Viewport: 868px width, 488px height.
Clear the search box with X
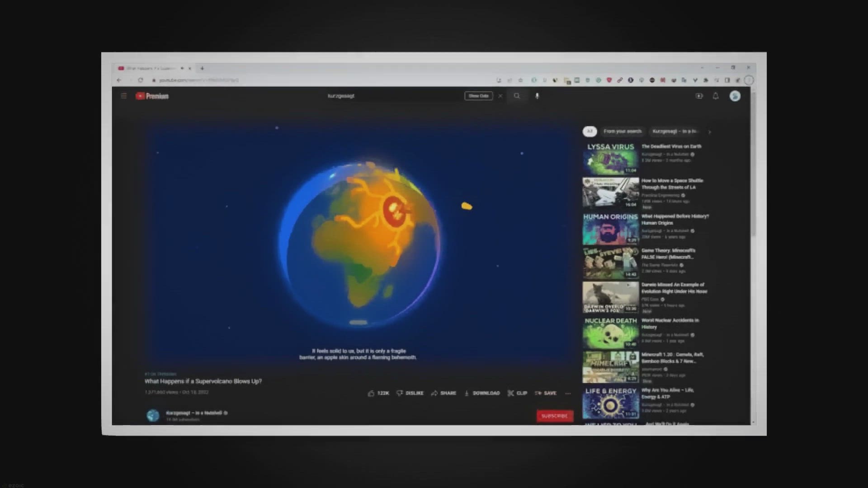click(500, 96)
